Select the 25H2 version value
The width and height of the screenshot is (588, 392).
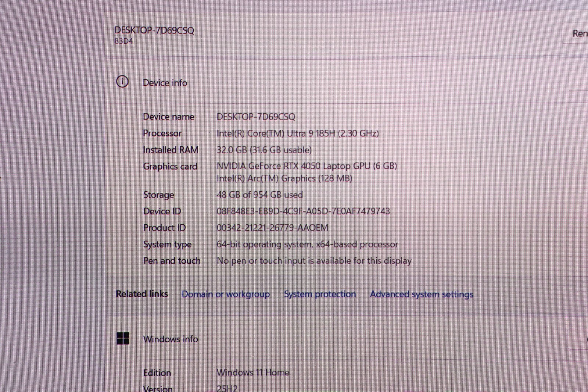(227, 388)
